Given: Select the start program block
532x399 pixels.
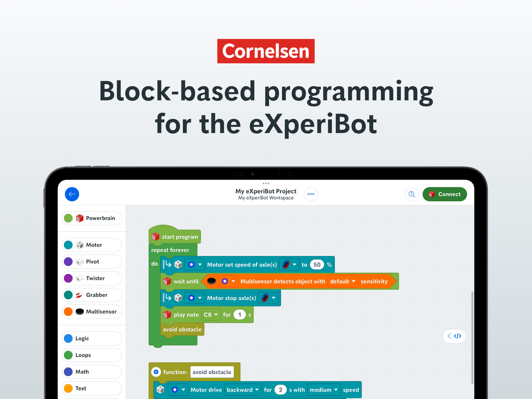Looking at the screenshot, I should click(175, 235).
